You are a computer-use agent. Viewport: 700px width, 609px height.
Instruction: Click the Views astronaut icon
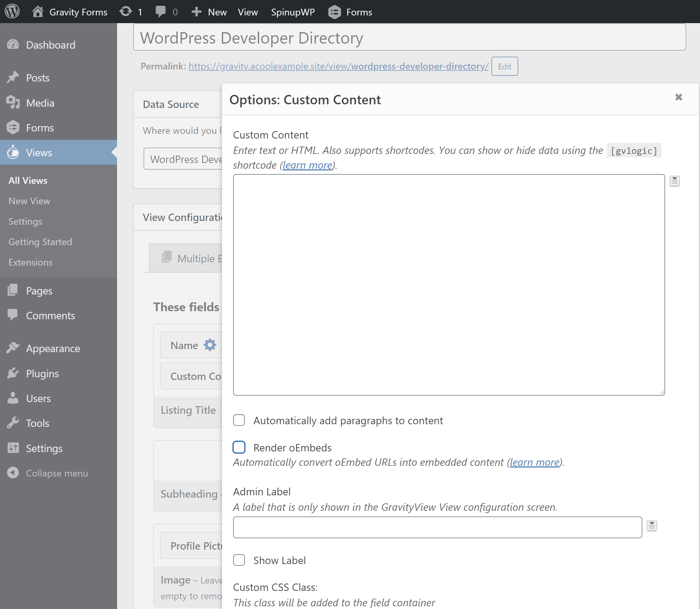[x=13, y=152]
